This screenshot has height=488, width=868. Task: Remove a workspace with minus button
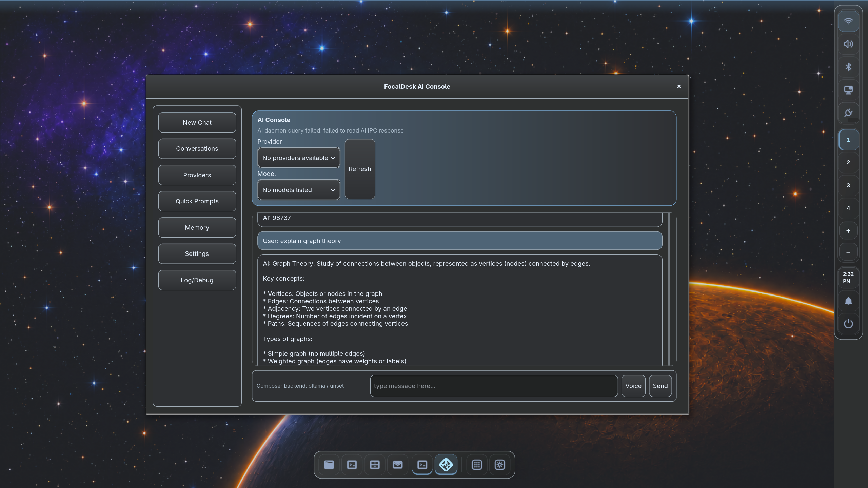coord(848,252)
